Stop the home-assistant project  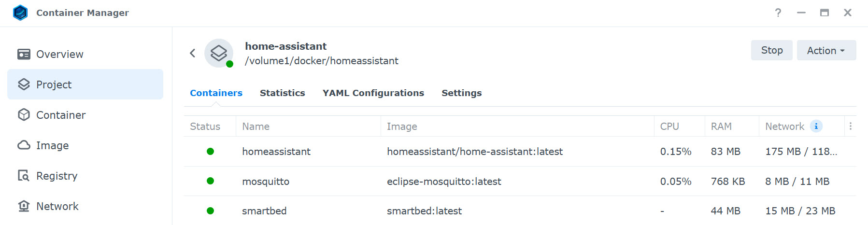[772, 50]
